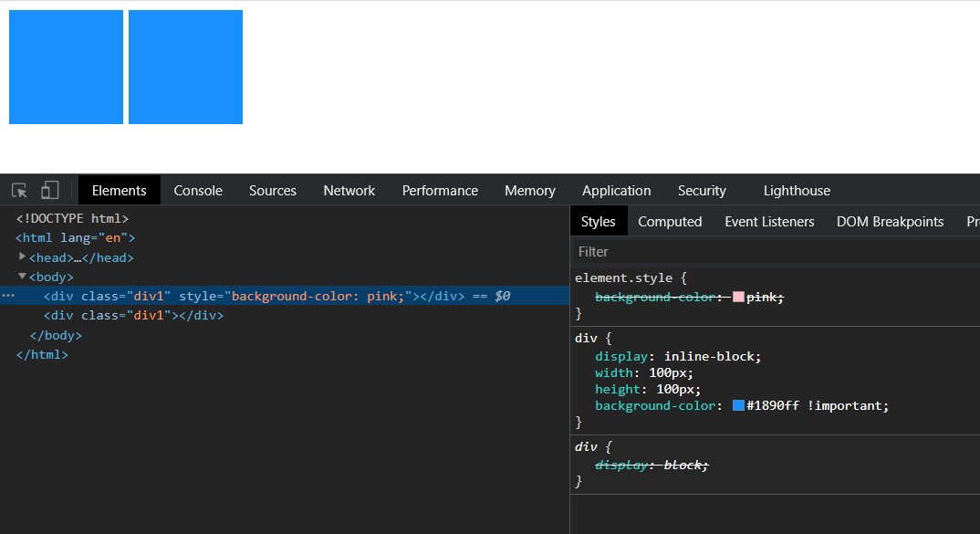Open the Network panel tab
The width and height of the screenshot is (980, 534).
[x=349, y=191]
